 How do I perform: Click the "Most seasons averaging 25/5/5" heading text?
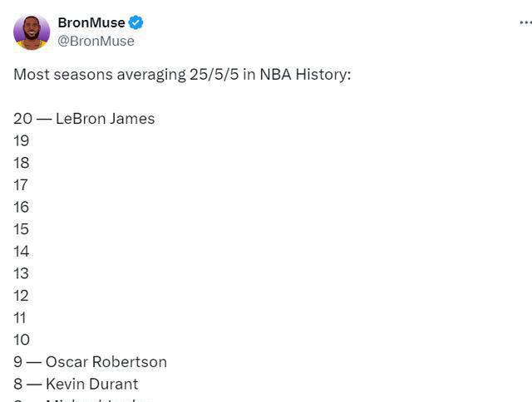coord(182,74)
